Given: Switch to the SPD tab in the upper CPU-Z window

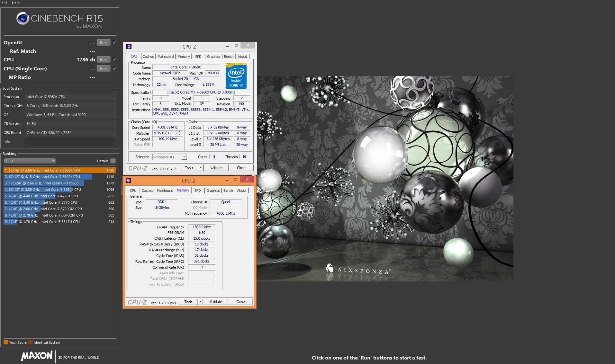Looking at the screenshot, I should [198, 57].
